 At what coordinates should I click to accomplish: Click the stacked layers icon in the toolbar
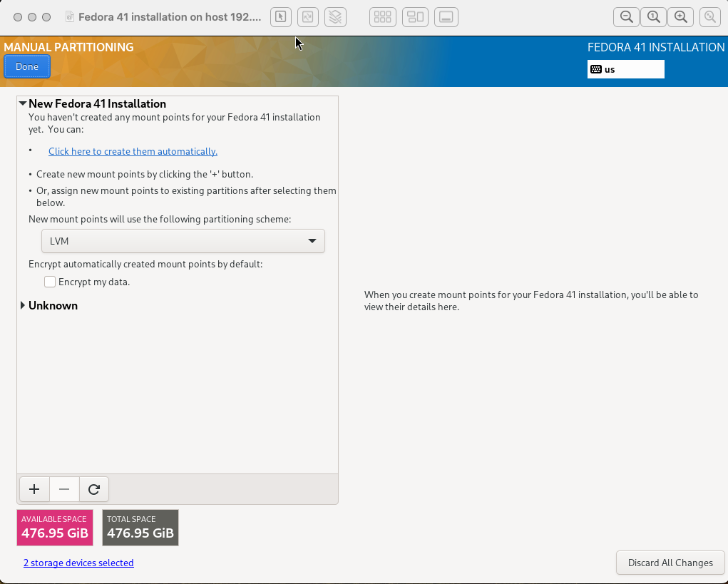[335, 17]
